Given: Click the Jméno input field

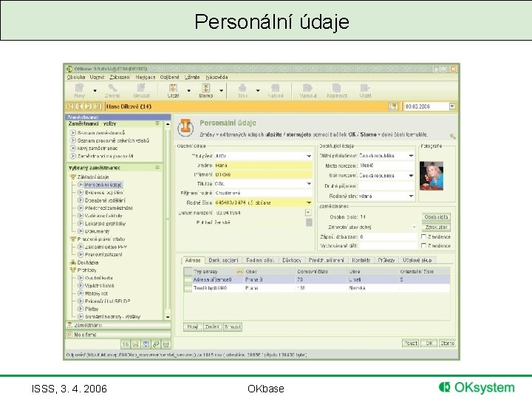Looking at the screenshot, I should click(x=263, y=166).
